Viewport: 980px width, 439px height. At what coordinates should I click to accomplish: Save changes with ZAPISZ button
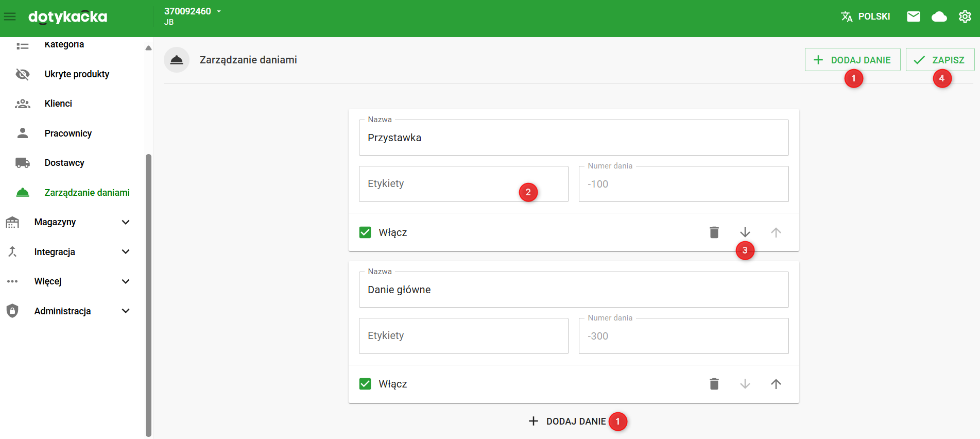(939, 60)
